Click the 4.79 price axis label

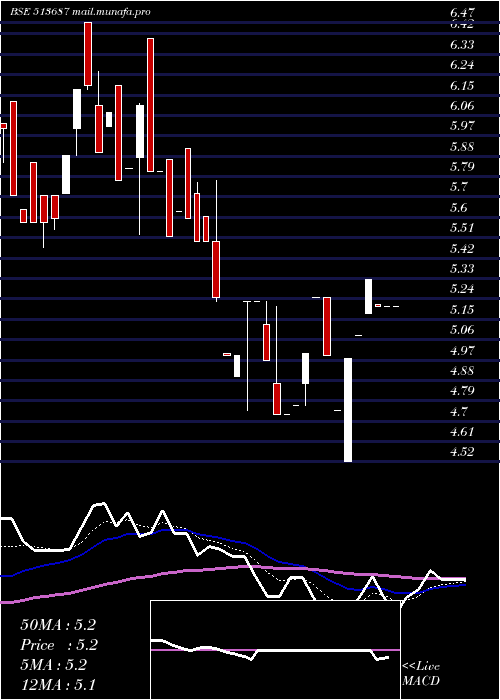tap(462, 391)
